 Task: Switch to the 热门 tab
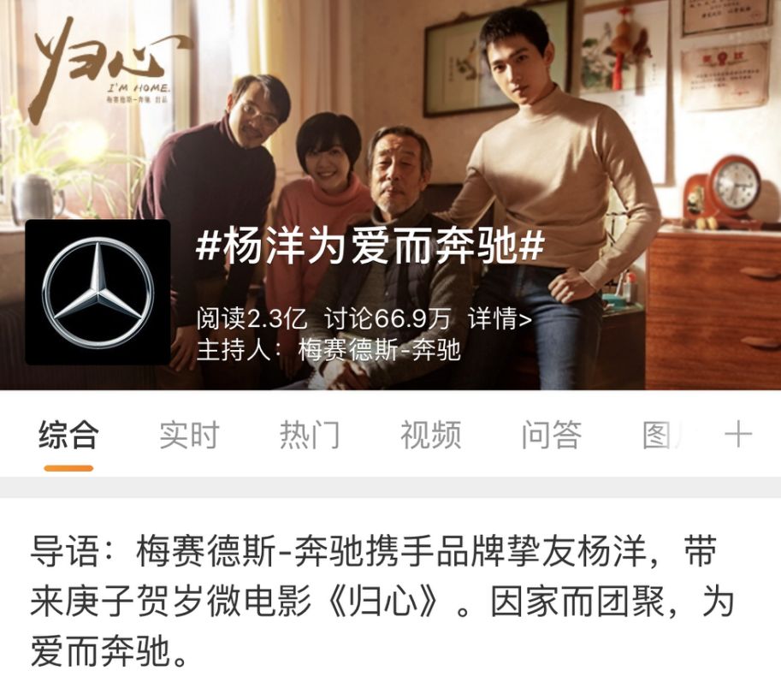coord(310,435)
